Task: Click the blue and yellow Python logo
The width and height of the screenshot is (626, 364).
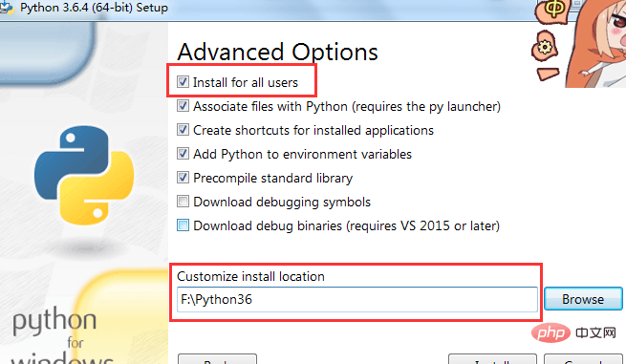Action: [84, 175]
